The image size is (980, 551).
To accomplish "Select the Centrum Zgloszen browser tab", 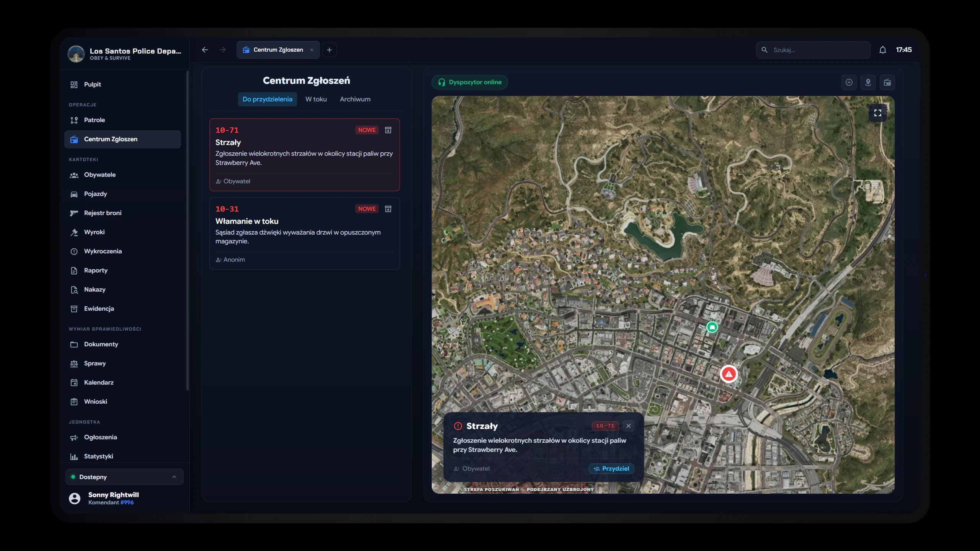I will pyautogui.click(x=278, y=50).
